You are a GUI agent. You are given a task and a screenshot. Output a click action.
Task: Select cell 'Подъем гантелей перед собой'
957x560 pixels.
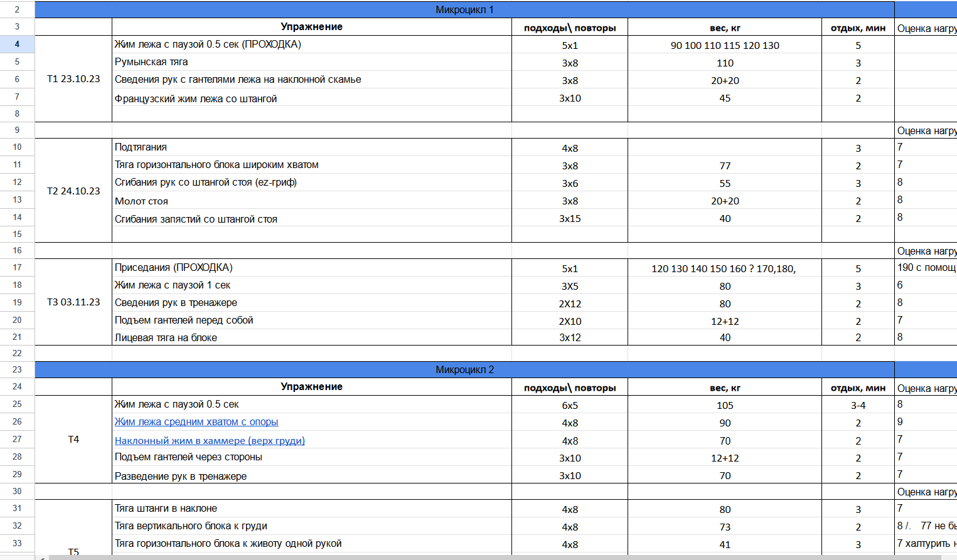point(312,320)
